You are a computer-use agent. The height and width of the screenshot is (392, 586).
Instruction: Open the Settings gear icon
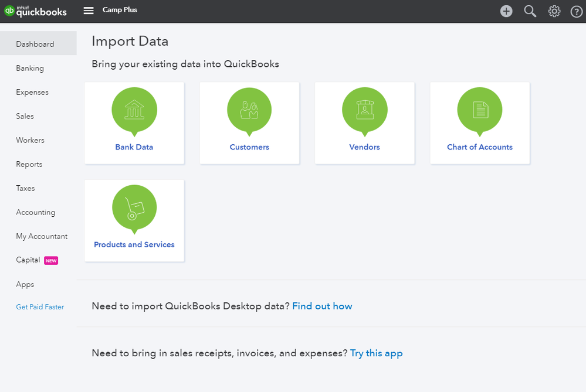[554, 11]
